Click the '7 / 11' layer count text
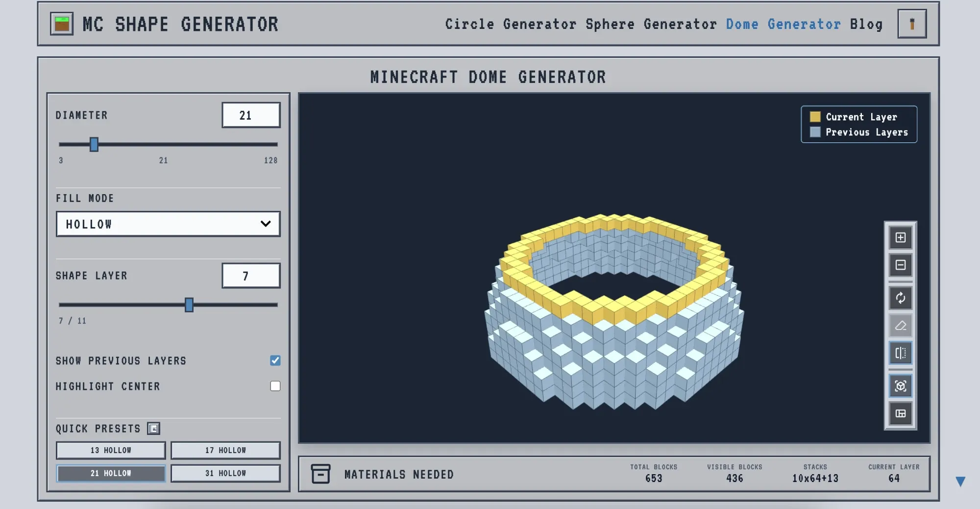Screen dimensions: 980x509 pyautogui.click(x=73, y=321)
